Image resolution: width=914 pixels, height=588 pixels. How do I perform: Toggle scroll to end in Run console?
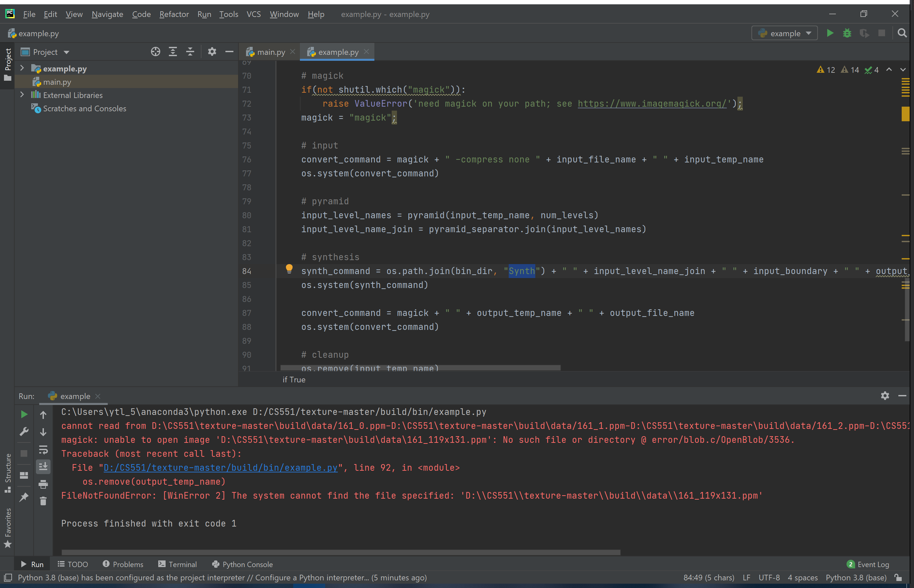pyautogui.click(x=43, y=467)
